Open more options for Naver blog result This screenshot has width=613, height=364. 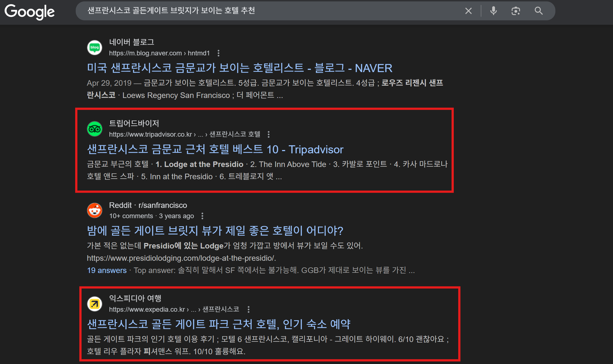click(219, 53)
